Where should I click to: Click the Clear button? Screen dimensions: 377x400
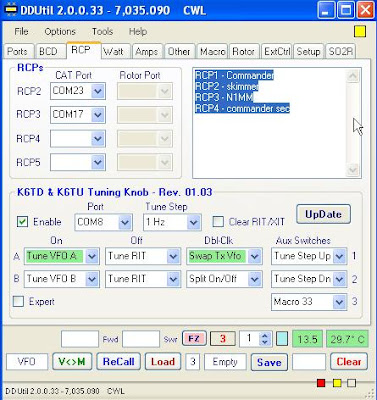tap(349, 362)
